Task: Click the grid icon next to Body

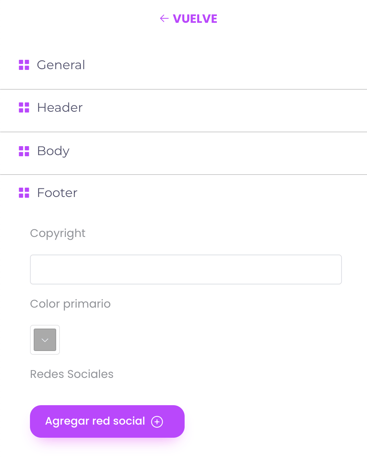Action: [x=24, y=151]
